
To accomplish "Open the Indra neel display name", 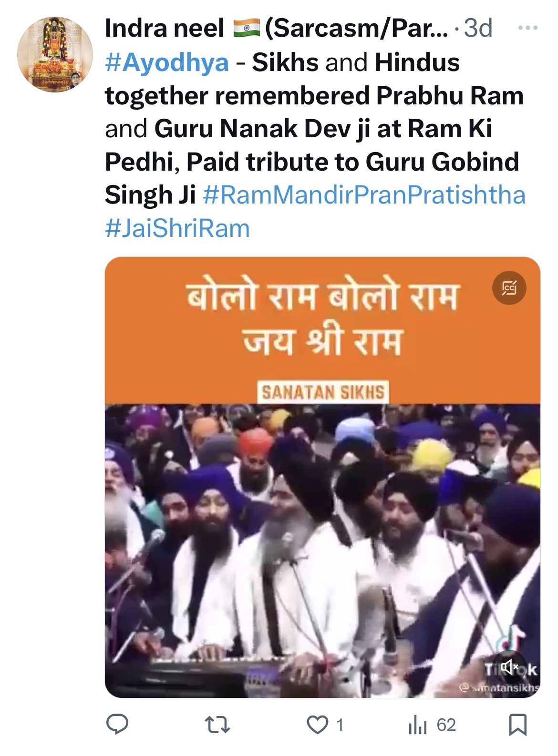I will tap(164, 28).
